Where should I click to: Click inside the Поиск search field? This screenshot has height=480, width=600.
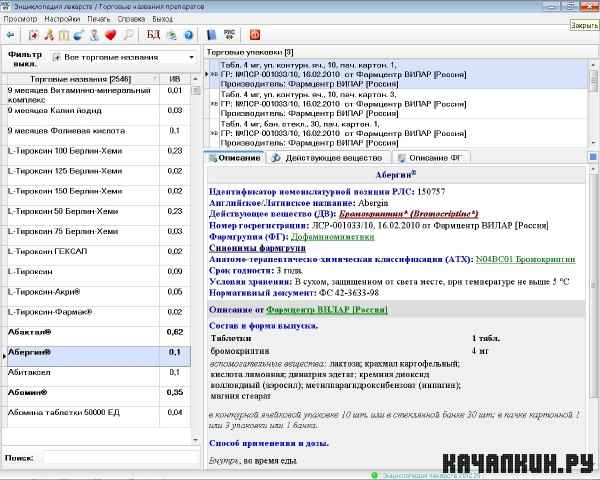click(122, 458)
